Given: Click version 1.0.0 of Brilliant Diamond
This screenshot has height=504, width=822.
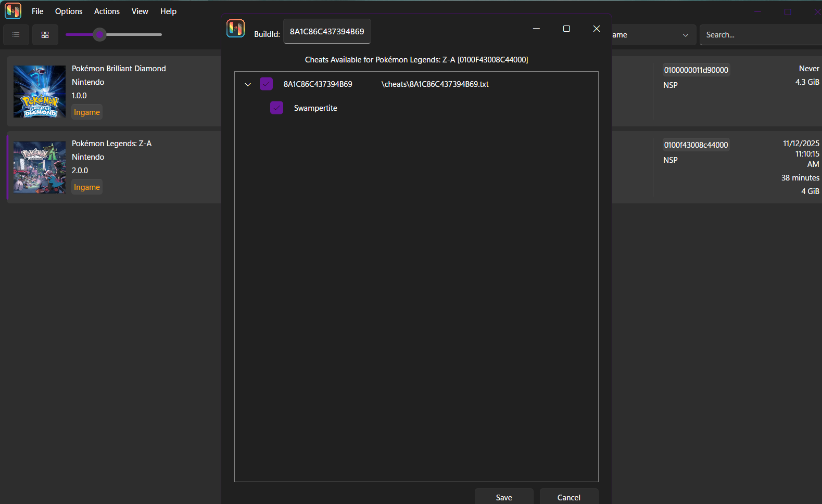Looking at the screenshot, I should (79, 96).
